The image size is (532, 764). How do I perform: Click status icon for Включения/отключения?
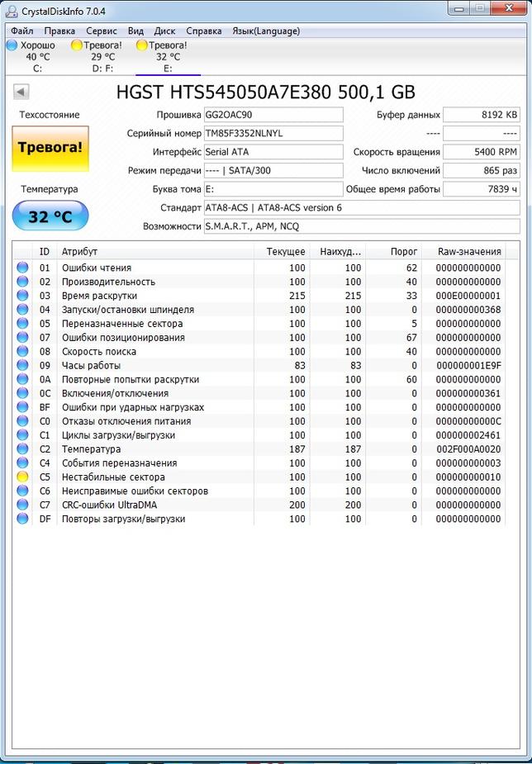22,392
